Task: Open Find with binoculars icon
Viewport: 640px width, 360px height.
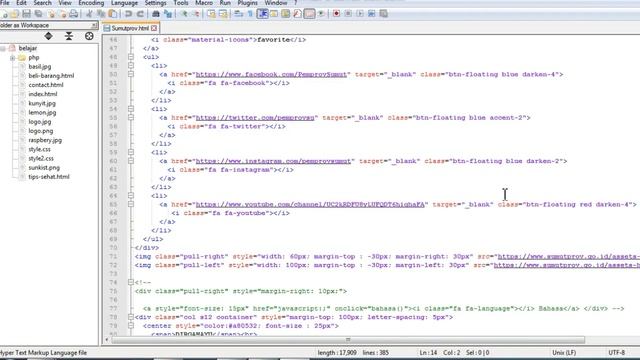Action: point(156,14)
